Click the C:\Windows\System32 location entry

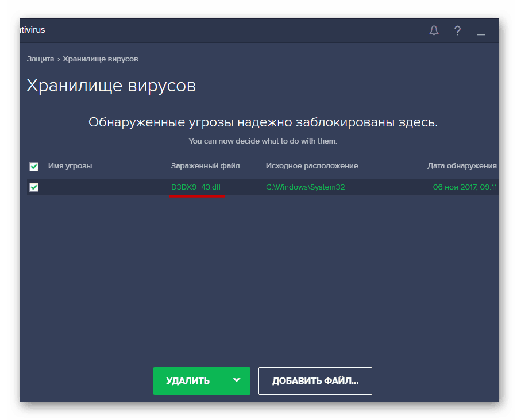pos(305,187)
